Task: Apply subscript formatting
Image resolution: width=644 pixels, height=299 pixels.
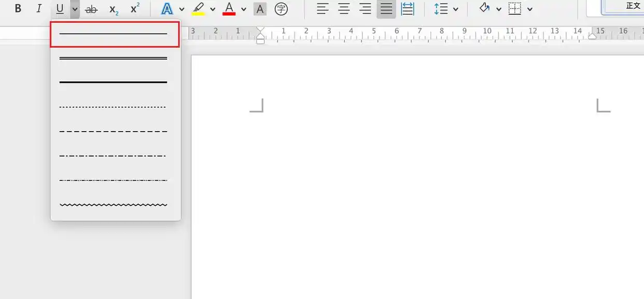Action: [x=114, y=9]
